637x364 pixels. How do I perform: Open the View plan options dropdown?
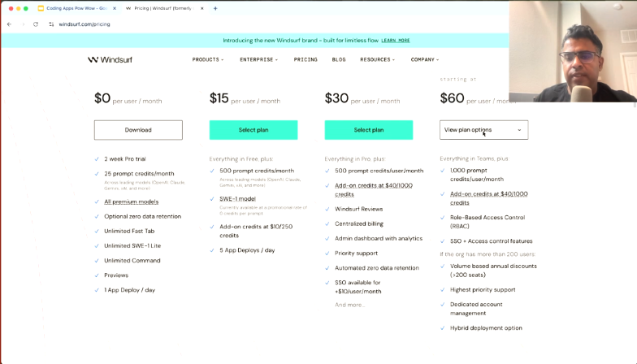(484, 130)
